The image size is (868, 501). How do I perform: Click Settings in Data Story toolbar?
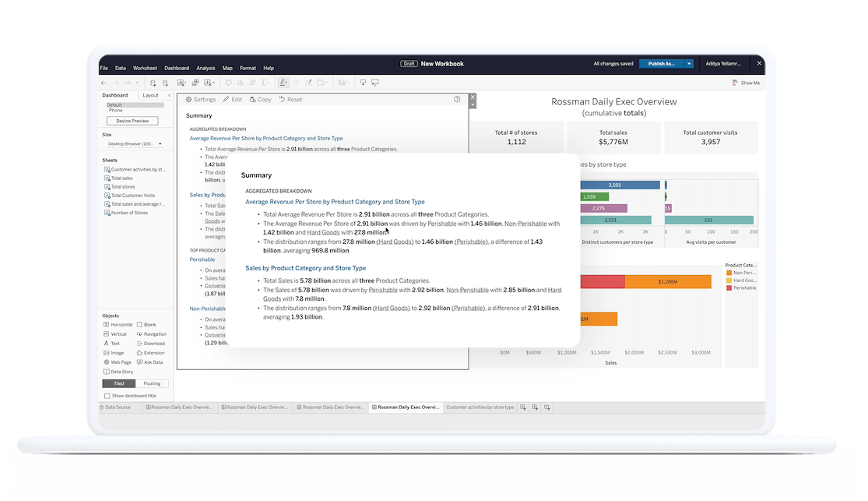pos(201,100)
